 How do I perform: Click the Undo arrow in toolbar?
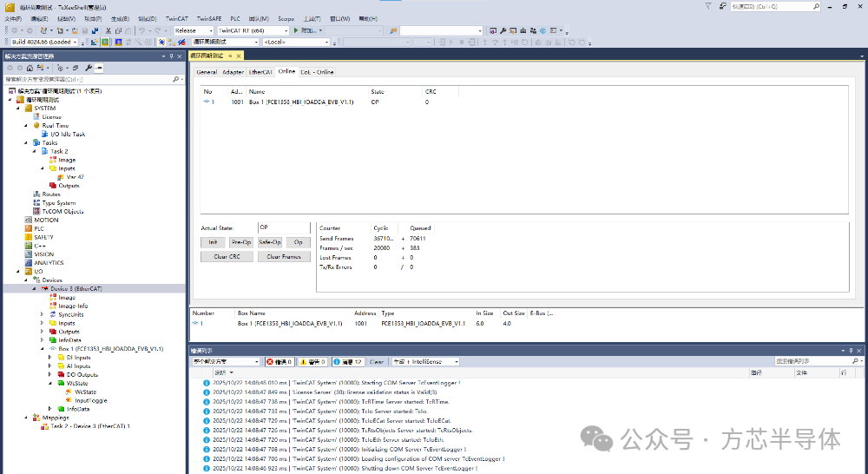click(x=141, y=30)
